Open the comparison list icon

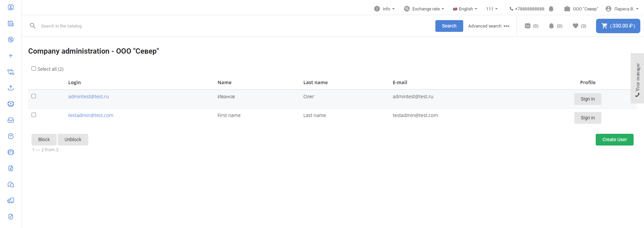pos(528,26)
